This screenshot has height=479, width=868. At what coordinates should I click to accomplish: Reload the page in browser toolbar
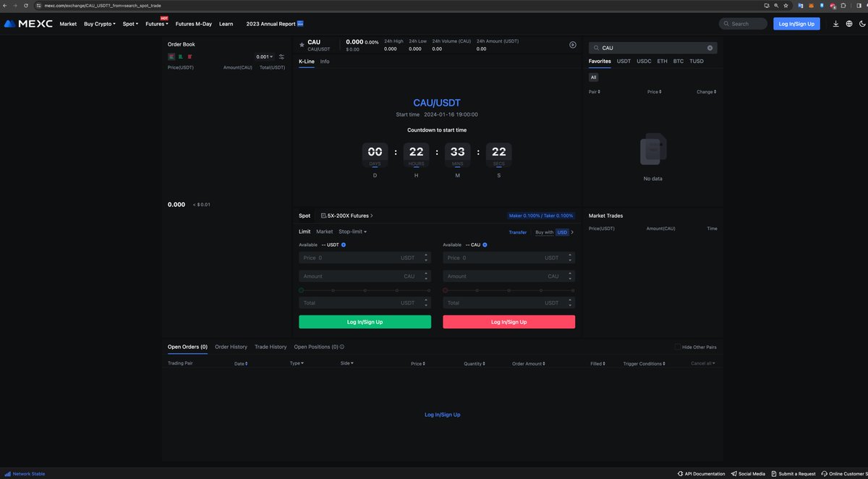coord(26,5)
